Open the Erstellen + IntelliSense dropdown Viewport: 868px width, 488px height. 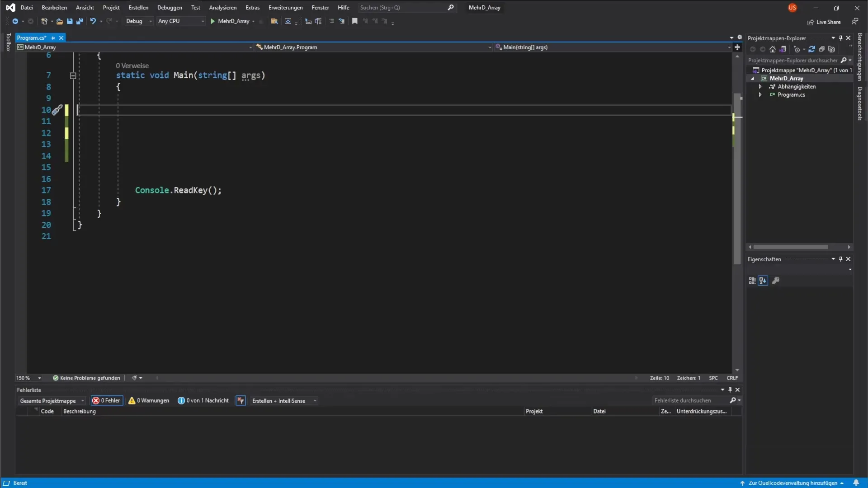[284, 401]
